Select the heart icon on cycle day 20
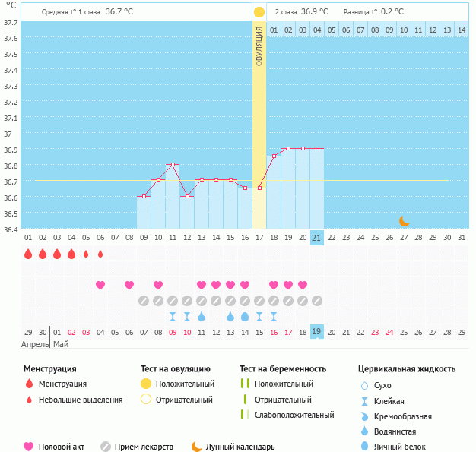The image size is (476, 452). (303, 285)
